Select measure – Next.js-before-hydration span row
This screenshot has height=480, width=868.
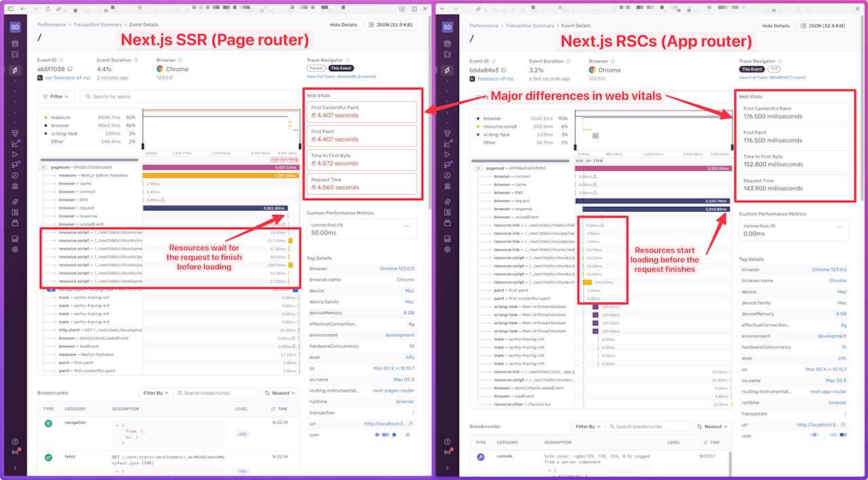[170, 176]
